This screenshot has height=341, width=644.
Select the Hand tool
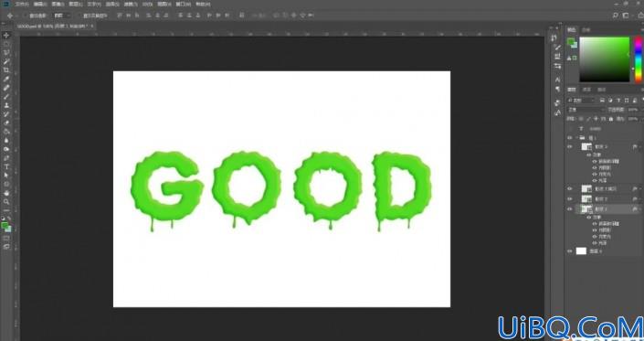point(6,193)
